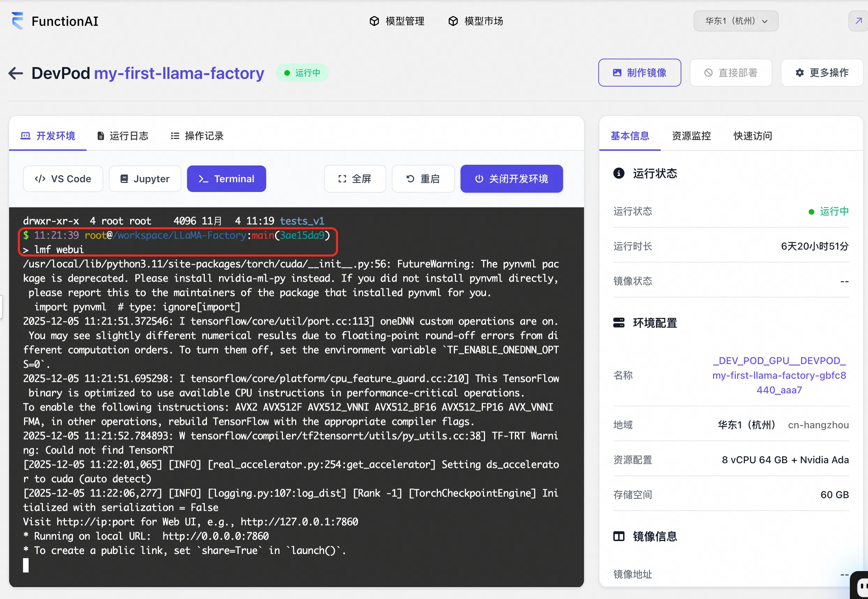Open the 更多操作 menu

(x=822, y=73)
